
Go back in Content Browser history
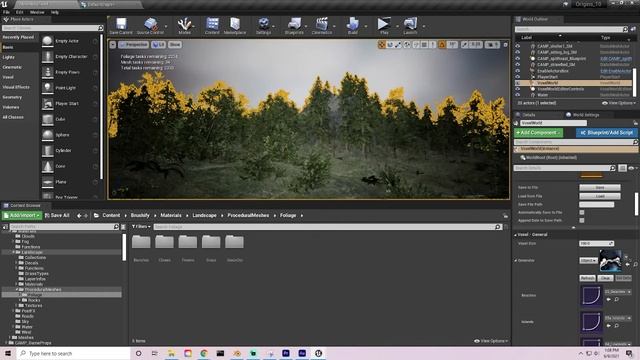[x=79, y=216]
